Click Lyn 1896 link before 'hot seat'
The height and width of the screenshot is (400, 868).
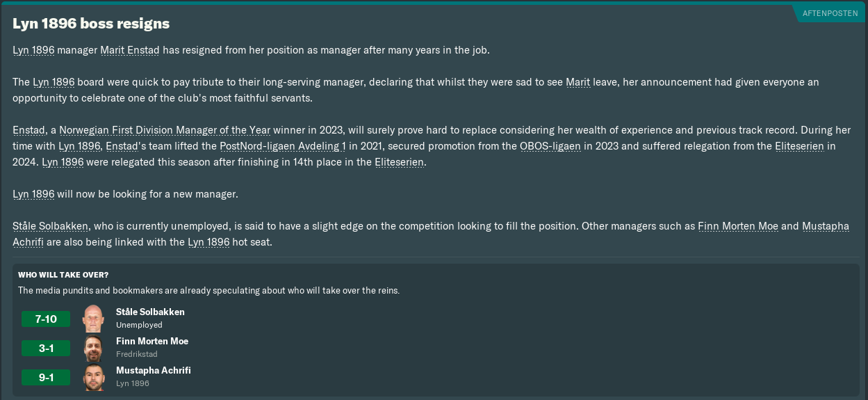[x=208, y=242]
